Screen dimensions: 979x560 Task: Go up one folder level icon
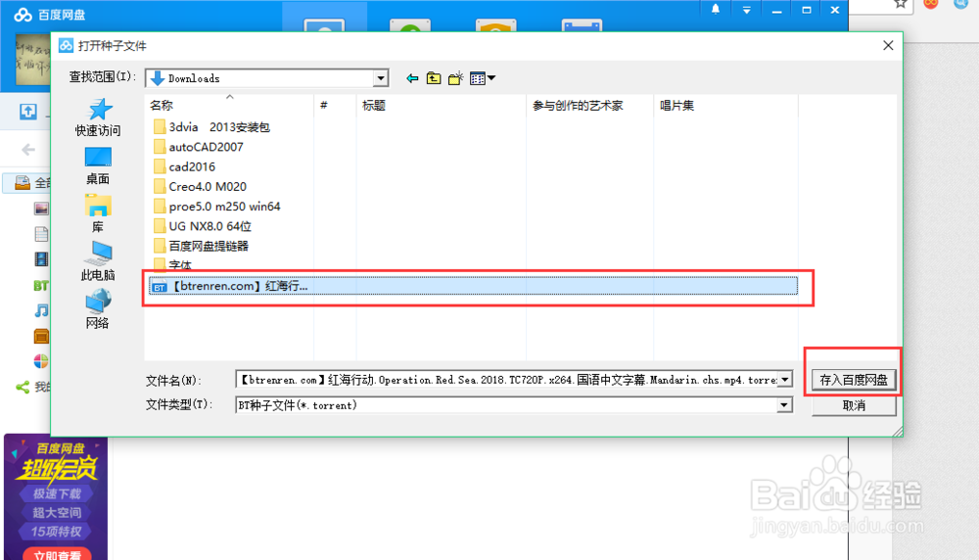point(434,78)
